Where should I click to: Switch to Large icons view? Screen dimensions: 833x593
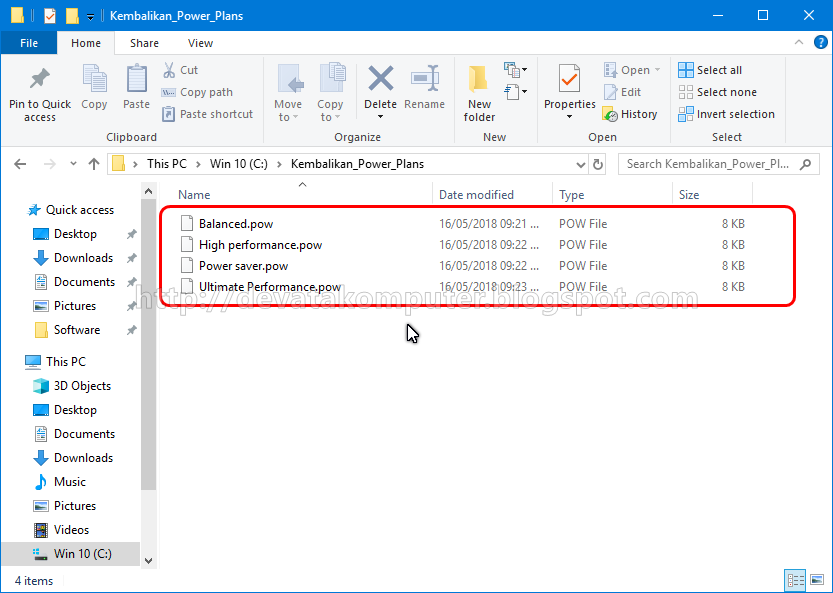point(817,580)
